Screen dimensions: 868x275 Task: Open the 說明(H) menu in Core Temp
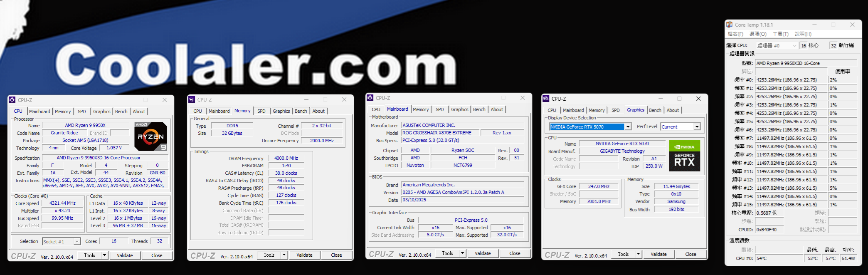pyautogui.click(x=803, y=34)
